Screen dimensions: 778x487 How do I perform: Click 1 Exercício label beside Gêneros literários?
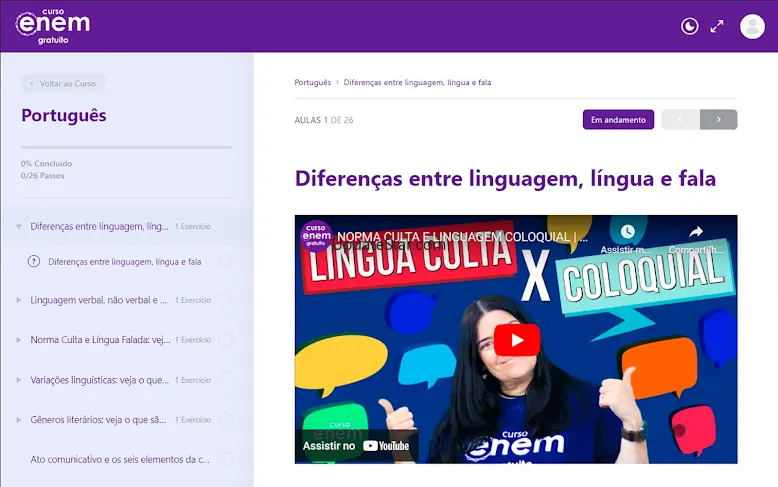coord(193,420)
